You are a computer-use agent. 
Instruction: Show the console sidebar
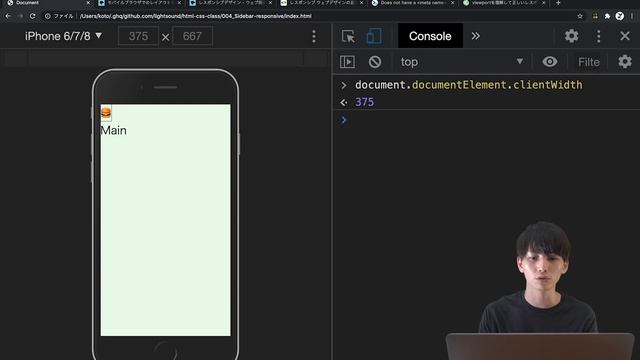pyautogui.click(x=347, y=62)
